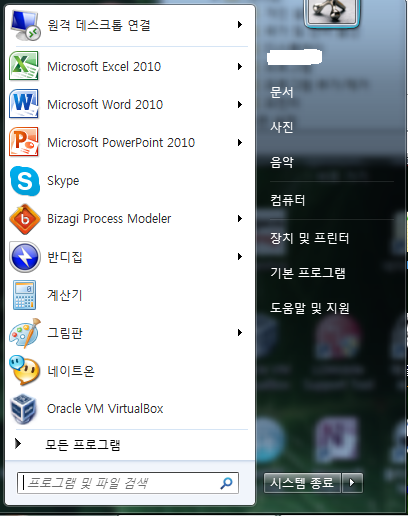Select the Skype text label
Screen dimensions: 408x516
[63, 181]
